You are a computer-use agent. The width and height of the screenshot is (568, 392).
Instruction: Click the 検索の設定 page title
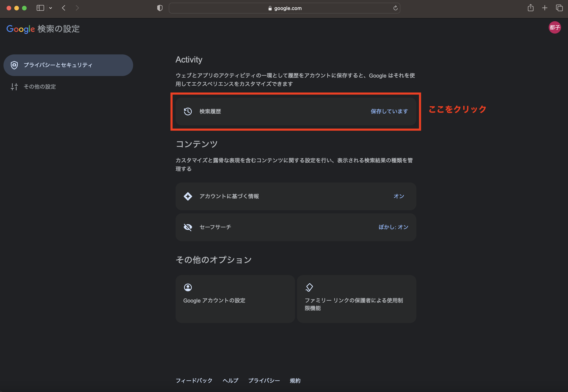point(58,29)
